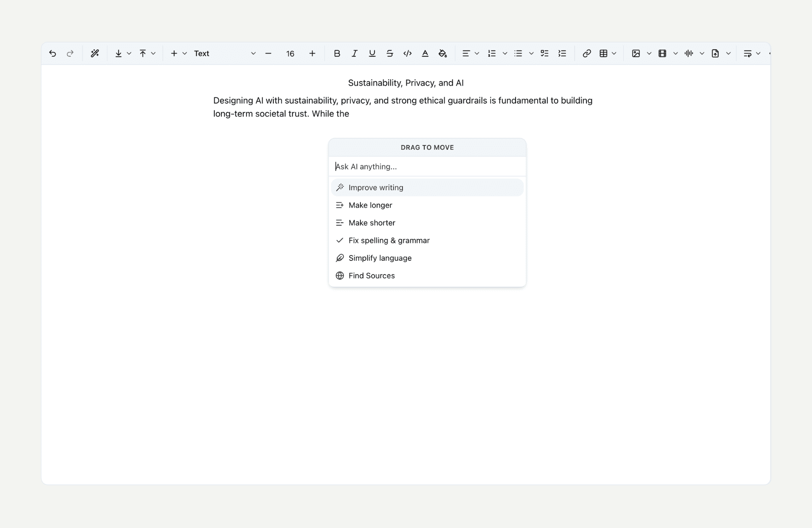
Task: Click the undo arrow icon
Action: click(52, 54)
